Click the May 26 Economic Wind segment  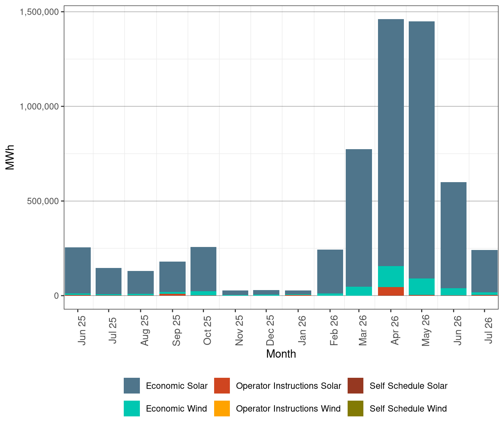pyautogui.click(x=422, y=287)
